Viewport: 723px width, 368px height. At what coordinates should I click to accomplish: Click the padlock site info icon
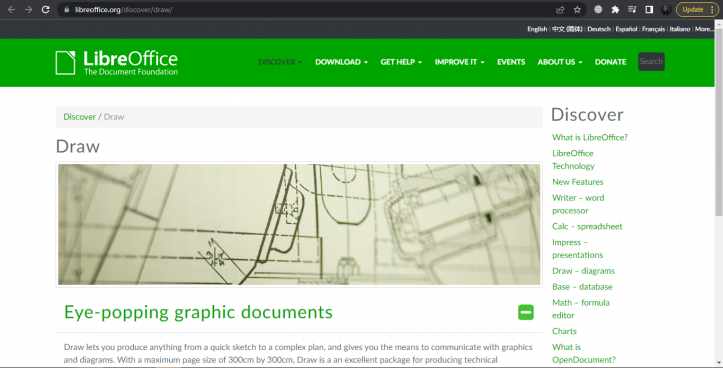coord(67,10)
